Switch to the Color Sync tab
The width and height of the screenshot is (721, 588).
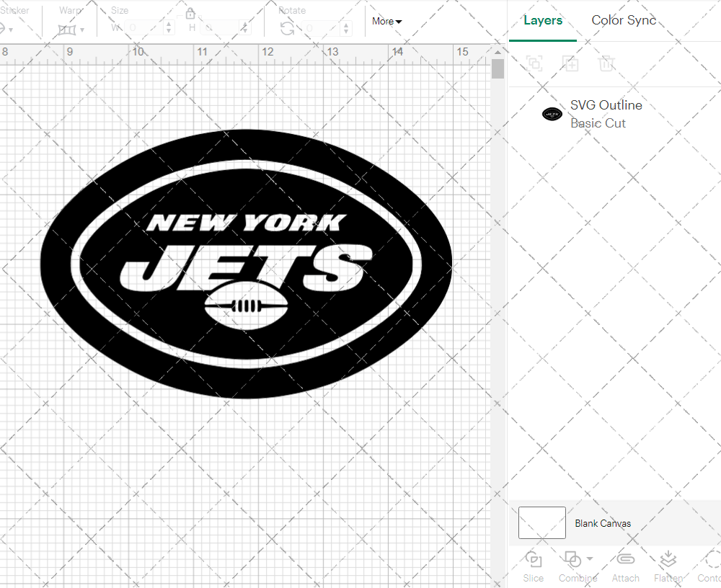(x=624, y=20)
